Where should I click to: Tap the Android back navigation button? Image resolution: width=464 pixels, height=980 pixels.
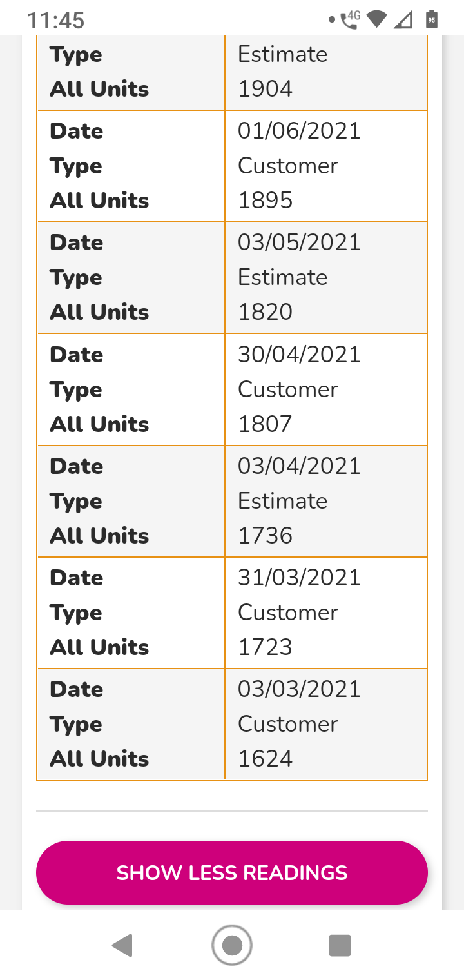click(122, 945)
